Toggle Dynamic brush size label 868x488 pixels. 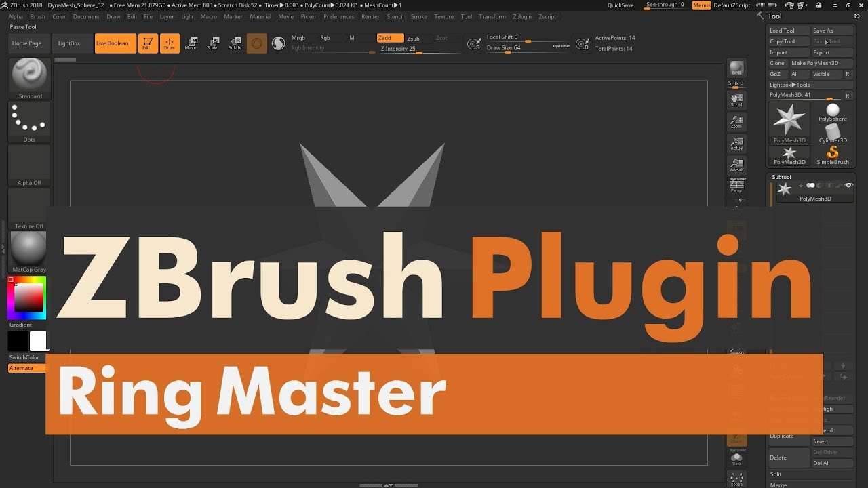click(x=561, y=46)
